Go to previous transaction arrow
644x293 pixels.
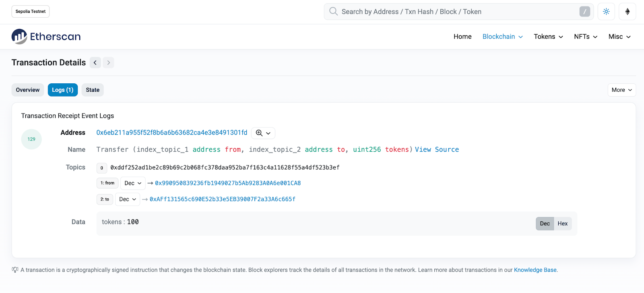[95, 62]
